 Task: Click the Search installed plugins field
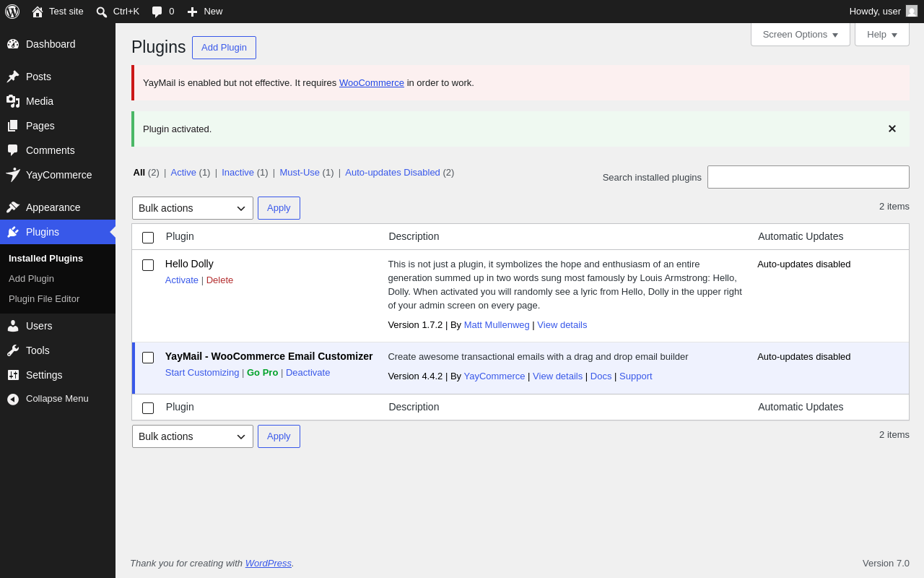tap(808, 177)
